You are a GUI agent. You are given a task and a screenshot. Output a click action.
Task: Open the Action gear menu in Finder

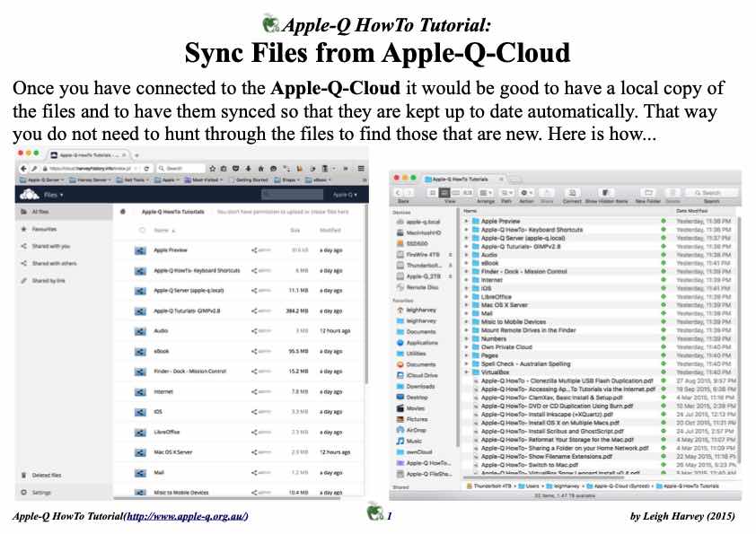click(526, 193)
